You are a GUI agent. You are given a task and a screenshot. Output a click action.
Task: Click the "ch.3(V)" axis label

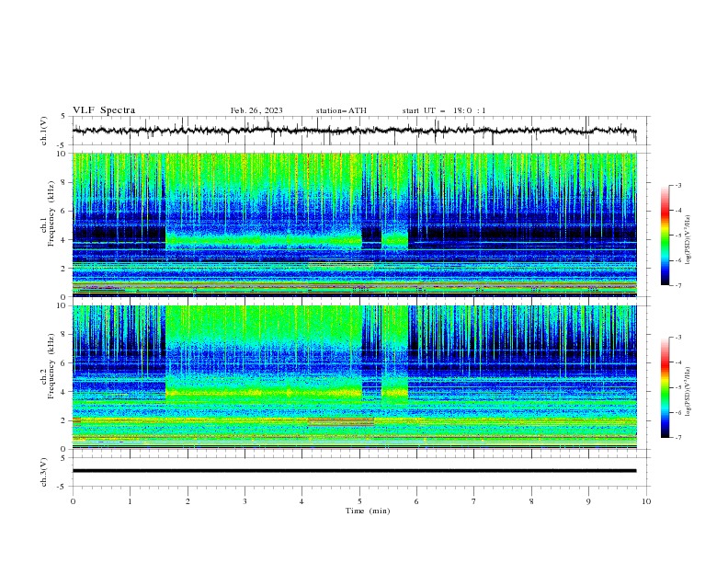point(44,472)
